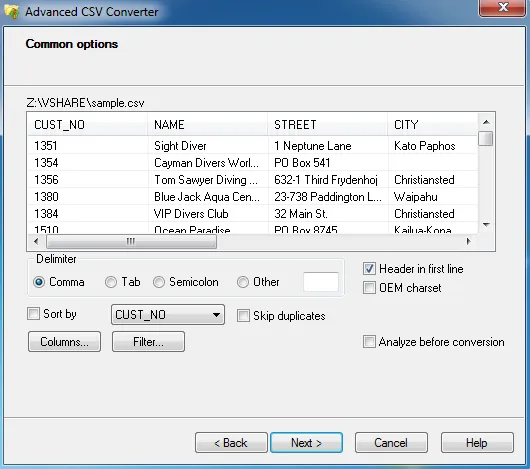The height and width of the screenshot is (469, 530).
Task: Click the Advanced CSV Converter title bar icon
Action: coord(11,11)
